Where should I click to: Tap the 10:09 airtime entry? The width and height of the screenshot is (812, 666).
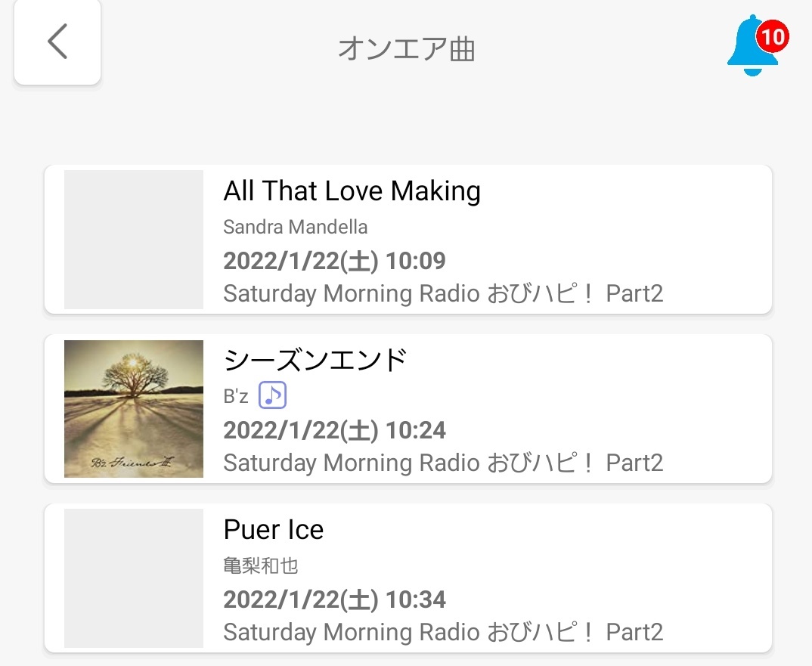[x=334, y=261]
